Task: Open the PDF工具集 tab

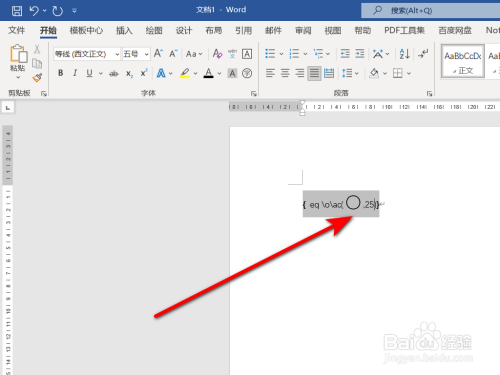Action: (x=404, y=30)
